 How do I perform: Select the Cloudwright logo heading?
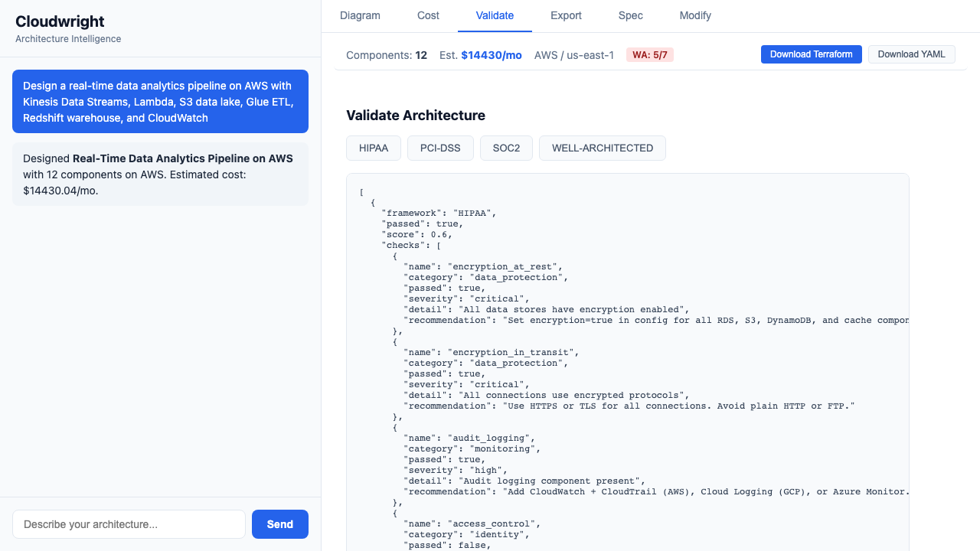(x=60, y=22)
